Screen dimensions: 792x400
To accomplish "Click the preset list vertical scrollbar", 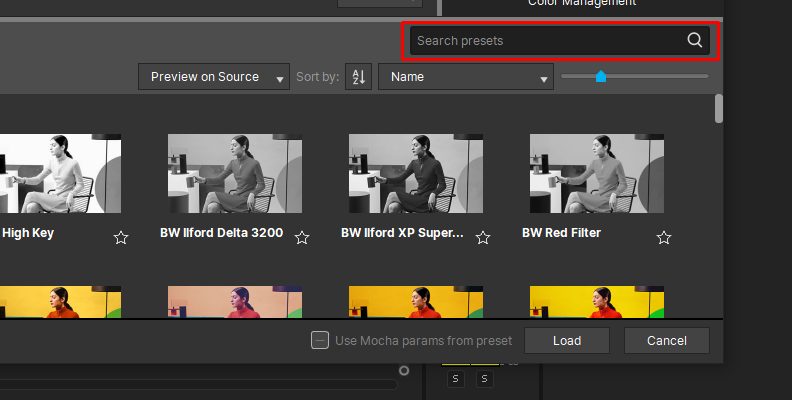I will click(719, 109).
